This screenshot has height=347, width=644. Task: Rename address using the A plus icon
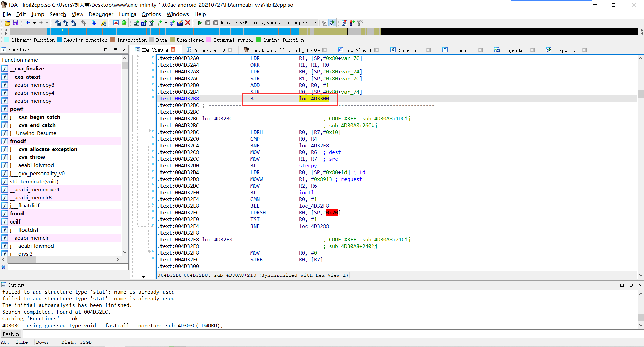tap(152, 23)
